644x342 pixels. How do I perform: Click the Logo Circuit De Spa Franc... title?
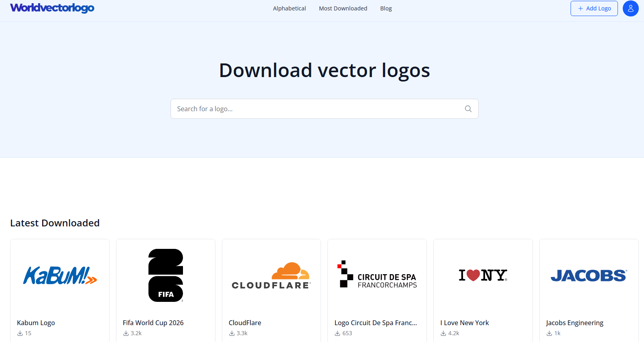pyautogui.click(x=376, y=323)
